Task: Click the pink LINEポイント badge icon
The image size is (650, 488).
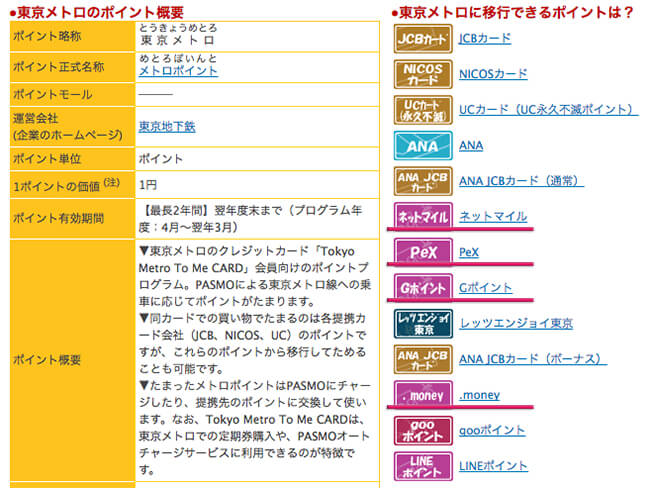Action: pos(423,466)
